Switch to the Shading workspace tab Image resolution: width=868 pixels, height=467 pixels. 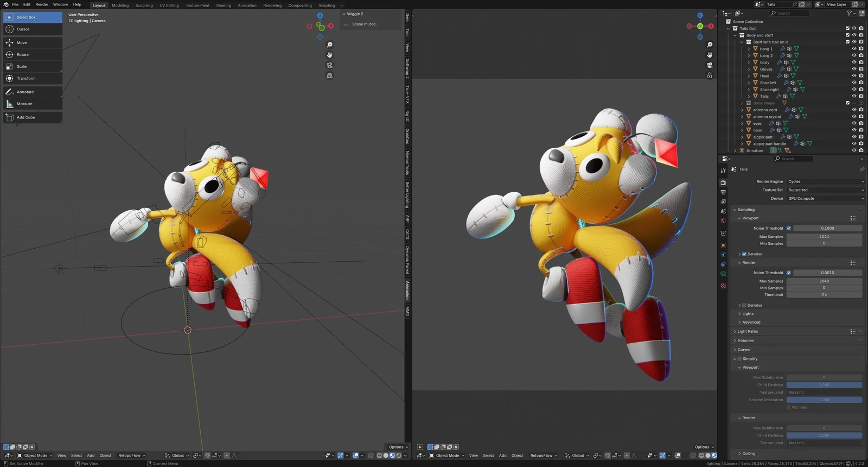[x=224, y=5]
